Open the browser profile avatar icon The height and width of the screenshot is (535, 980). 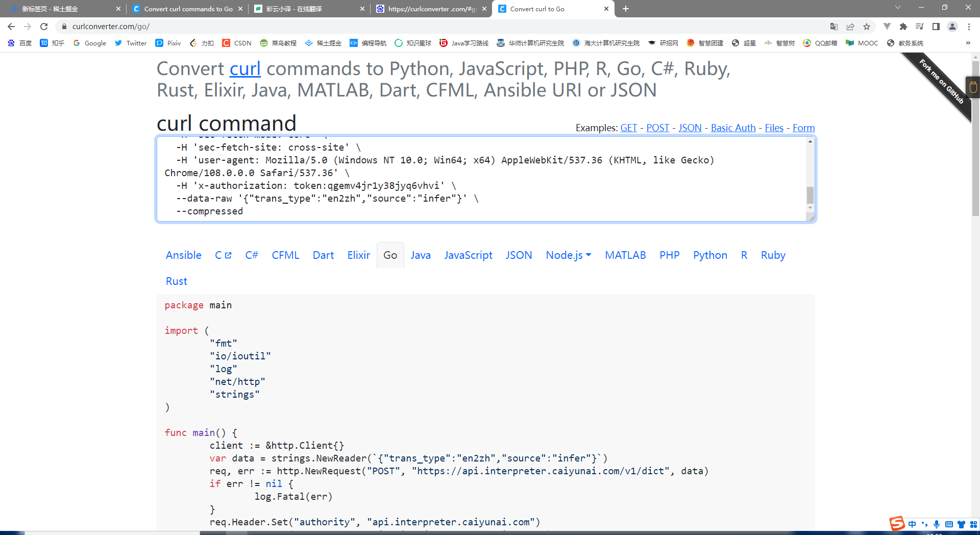click(x=952, y=27)
